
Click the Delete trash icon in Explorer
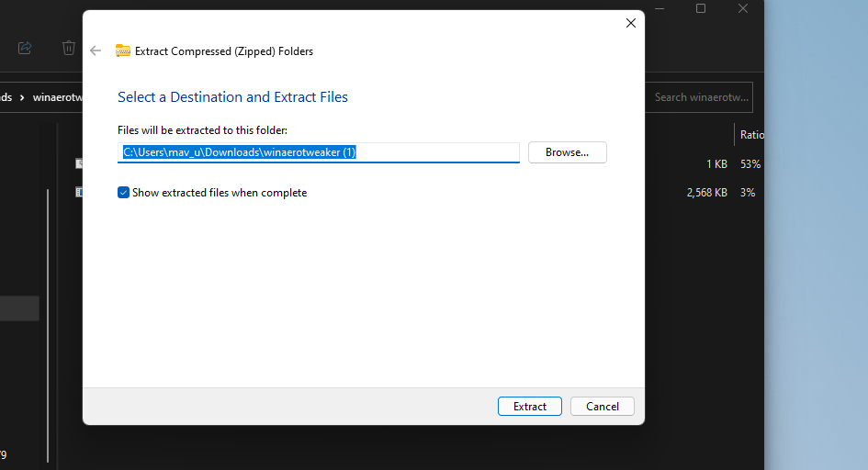(x=69, y=48)
